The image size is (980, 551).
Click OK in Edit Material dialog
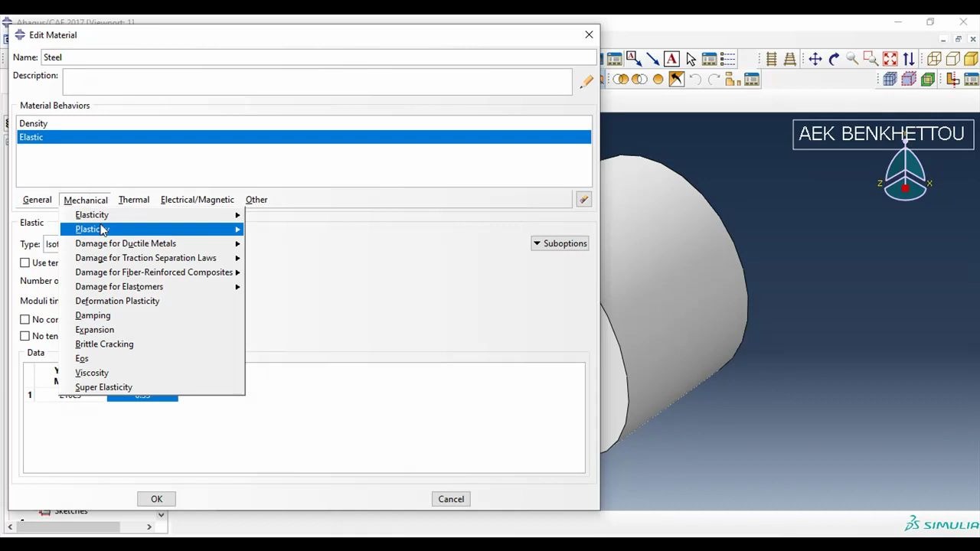pos(156,499)
